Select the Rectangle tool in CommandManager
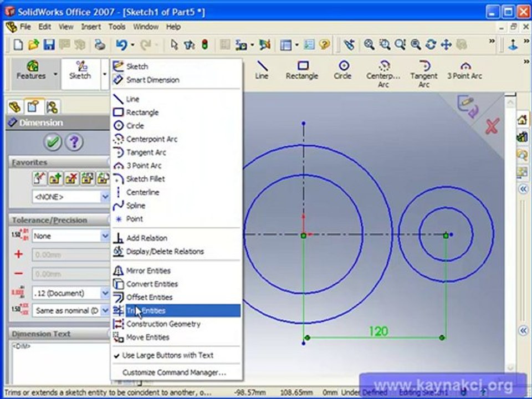 click(x=302, y=70)
